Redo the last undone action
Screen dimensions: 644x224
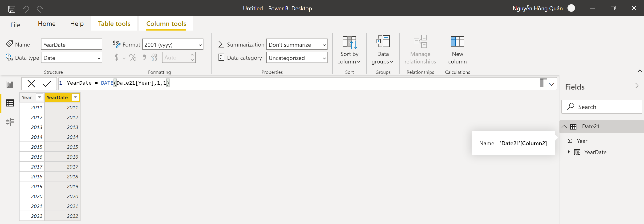(x=40, y=9)
